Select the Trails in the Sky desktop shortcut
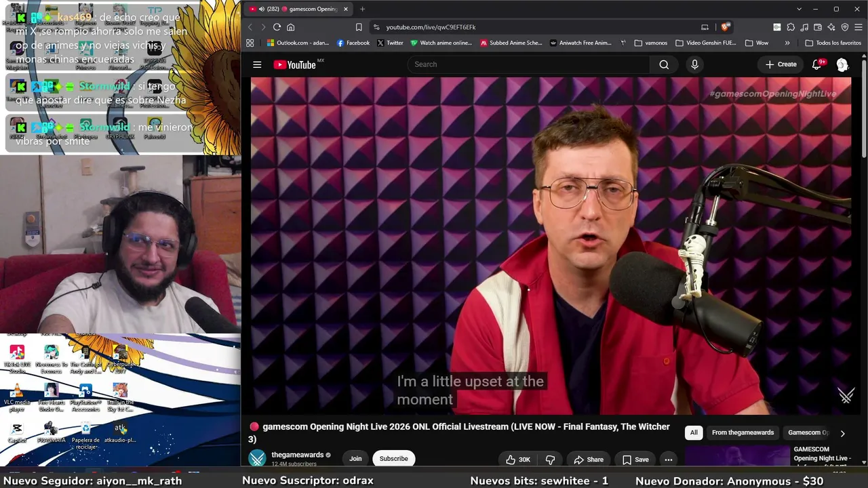This screenshot has width=868, height=488. click(120, 398)
